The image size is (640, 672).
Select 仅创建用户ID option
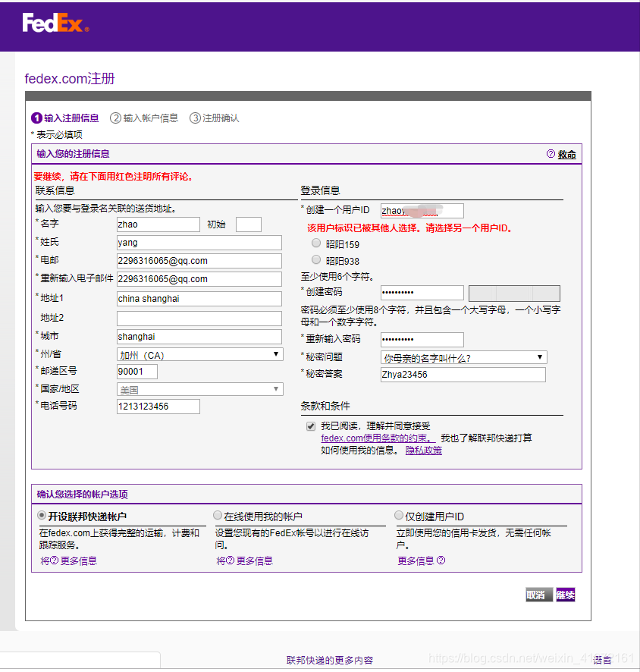tap(399, 515)
